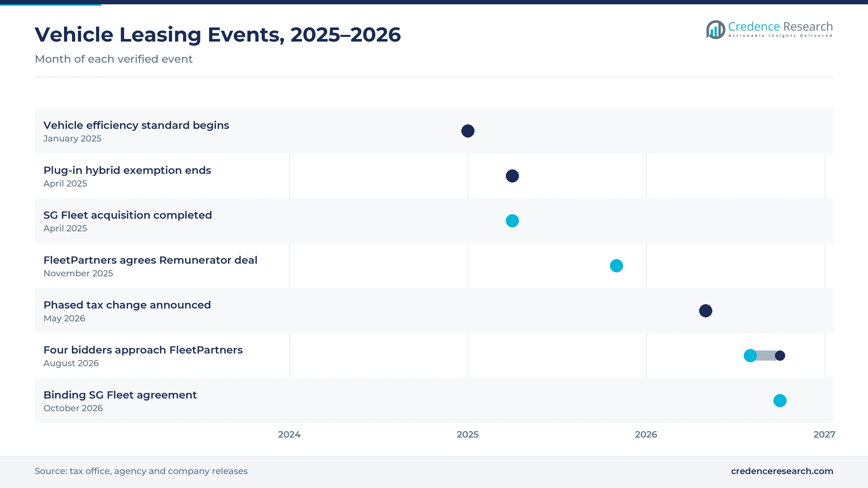This screenshot has height=488, width=868.
Task: Click the SG Fleet acquisition completed dot
Action: click(x=512, y=221)
